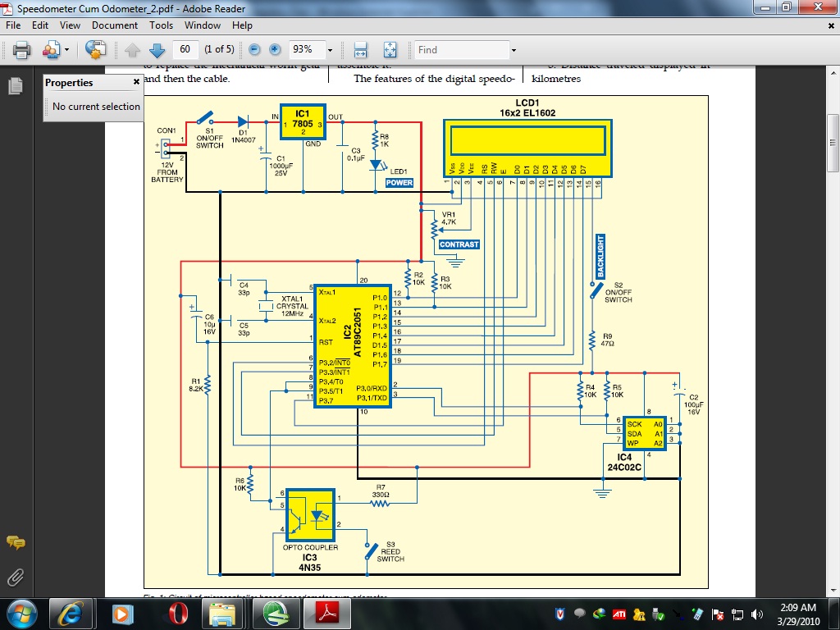
Task: Open the Pages panel icon in the sidebar
Action: [16, 85]
